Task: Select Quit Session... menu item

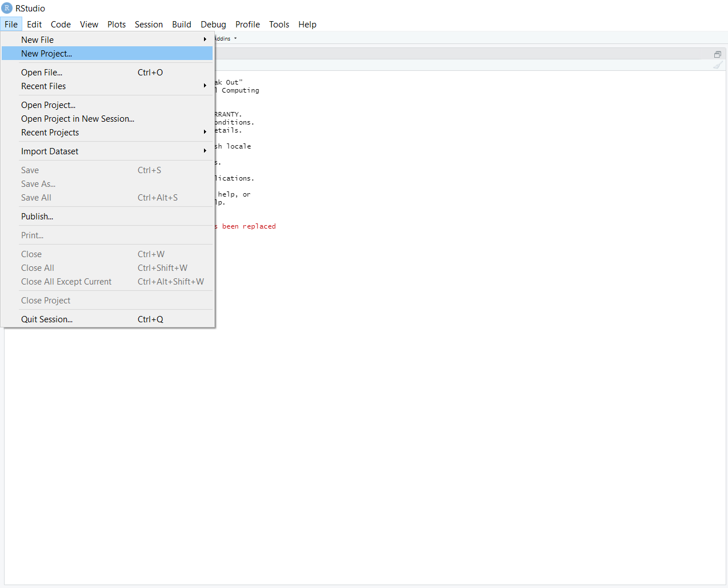Action: [x=47, y=319]
